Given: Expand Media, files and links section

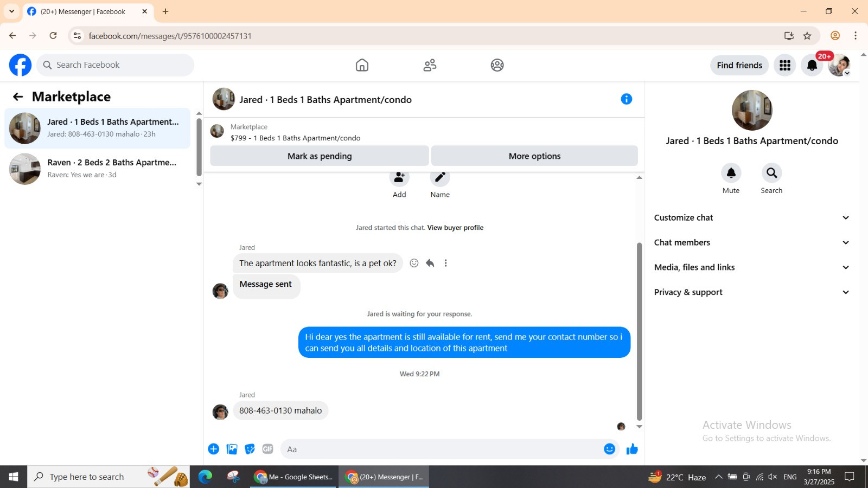Looking at the screenshot, I should [x=751, y=267].
